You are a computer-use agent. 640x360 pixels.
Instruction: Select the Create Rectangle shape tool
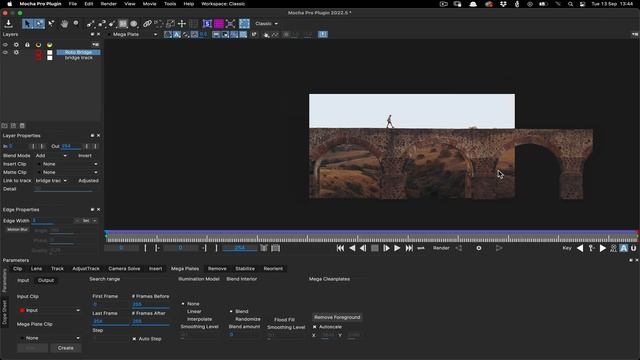coord(123,24)
